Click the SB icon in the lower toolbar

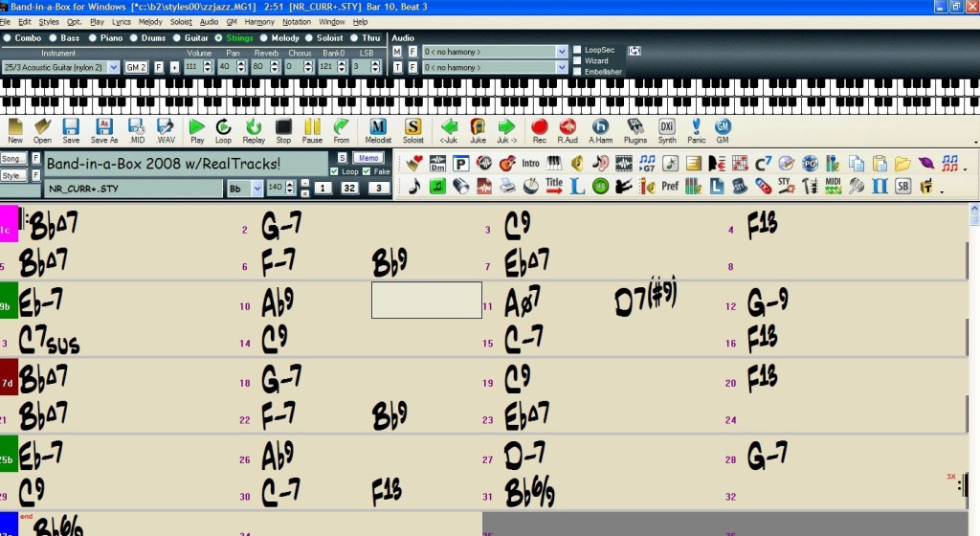(902, 186)
